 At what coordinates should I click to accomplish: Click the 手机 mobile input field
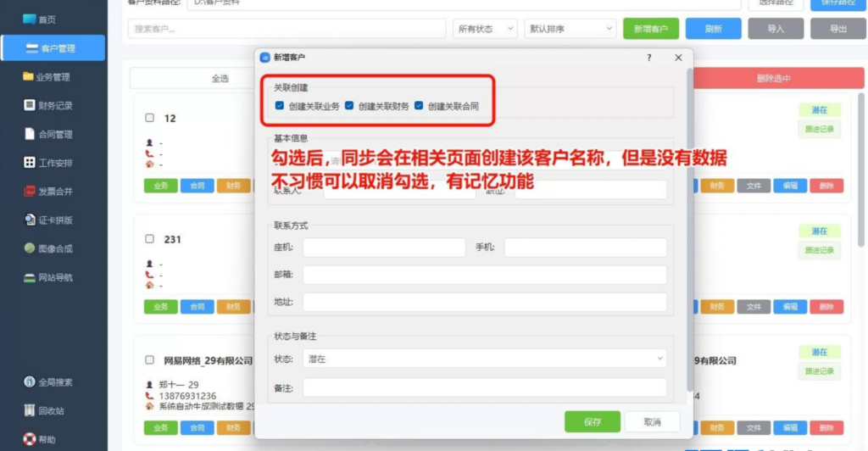point(586,248)
